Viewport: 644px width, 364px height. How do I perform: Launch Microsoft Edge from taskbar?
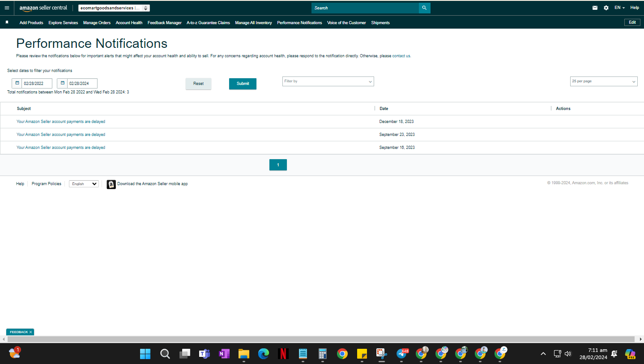pyautogui.click(x=264, y=354)
